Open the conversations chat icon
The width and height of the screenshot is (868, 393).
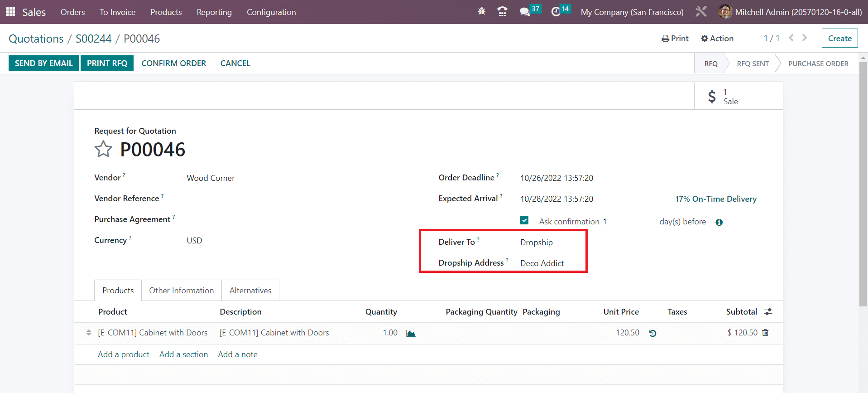(525, 12)
